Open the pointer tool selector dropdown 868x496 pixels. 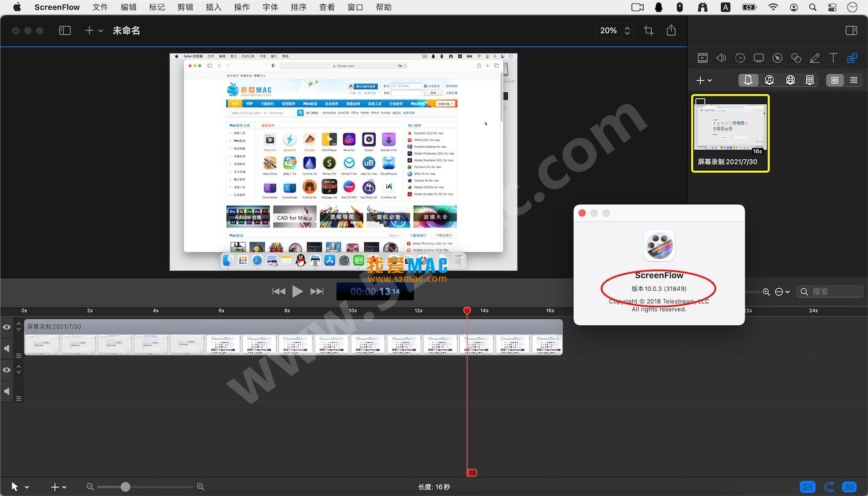19,486
